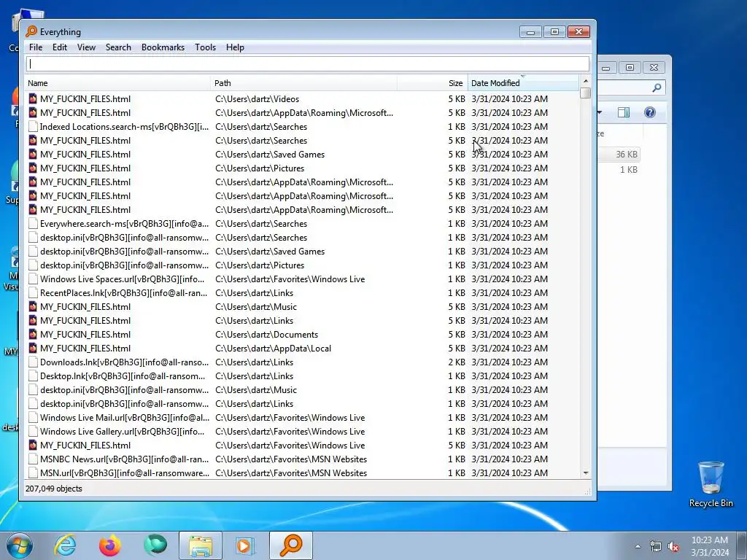The width and height of the screenshot is (747, 560).
Task: Switch to Everything taskbar button
Action: tap(291, 545)
